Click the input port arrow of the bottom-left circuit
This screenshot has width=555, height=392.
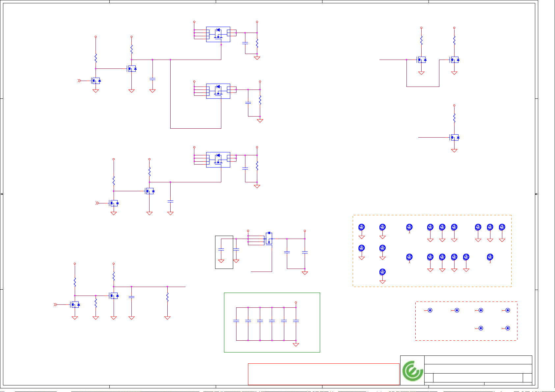click(x=55, y=305)
